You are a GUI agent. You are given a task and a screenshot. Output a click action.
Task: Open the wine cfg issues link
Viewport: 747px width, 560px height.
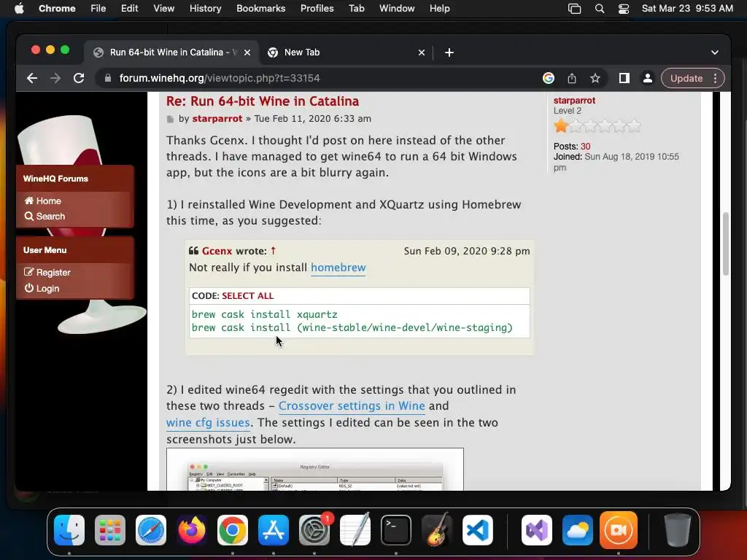(208, 422)
